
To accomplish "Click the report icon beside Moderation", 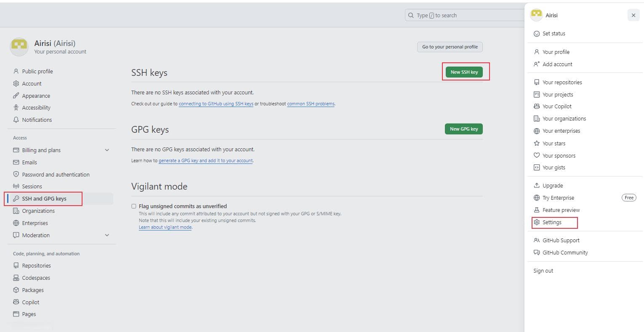I will click(16, 235).
